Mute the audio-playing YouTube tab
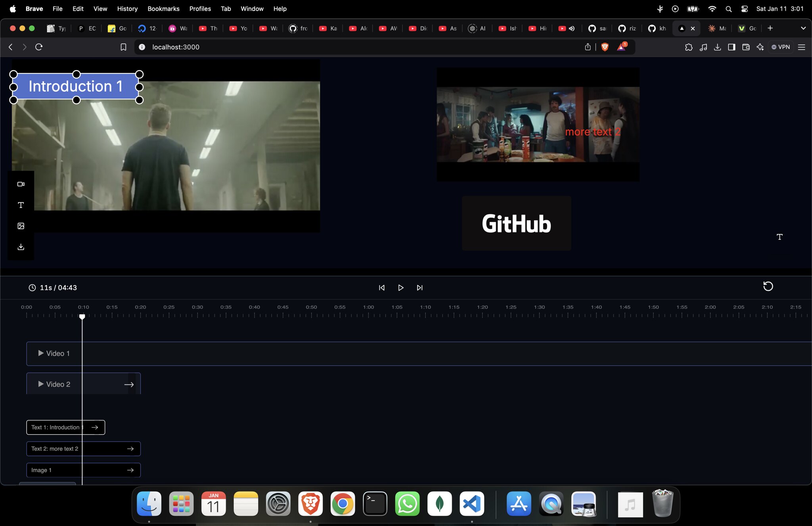 [x=572, y=28]
